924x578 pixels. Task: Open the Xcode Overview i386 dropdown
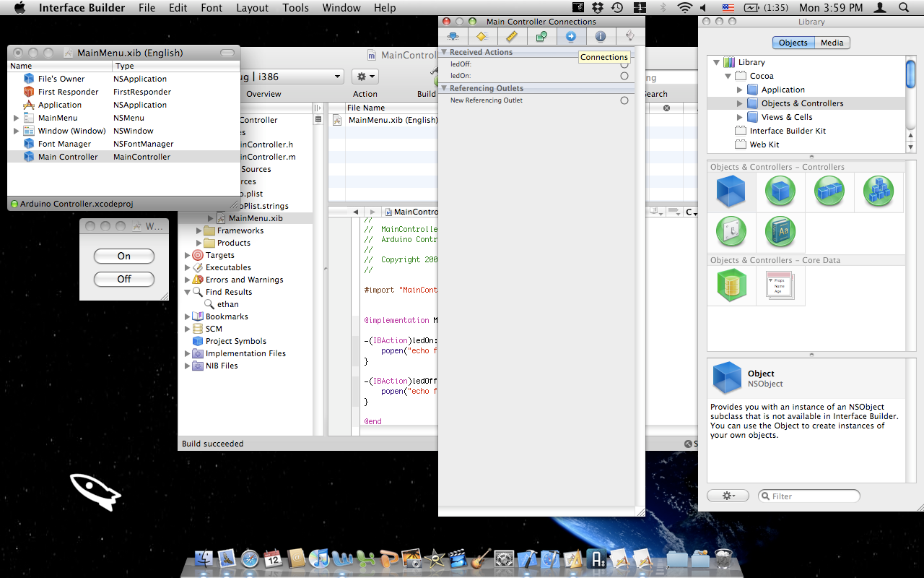click(291, 77)
